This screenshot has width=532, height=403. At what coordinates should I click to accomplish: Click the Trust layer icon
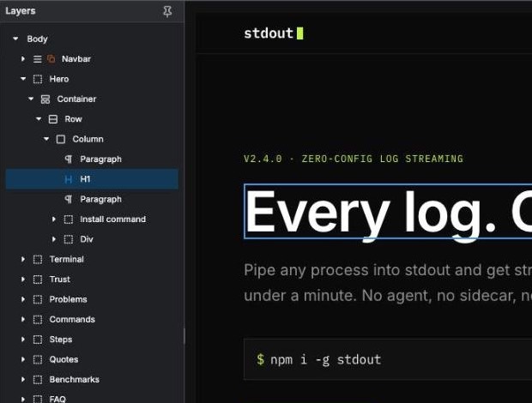tap(38, 280)
